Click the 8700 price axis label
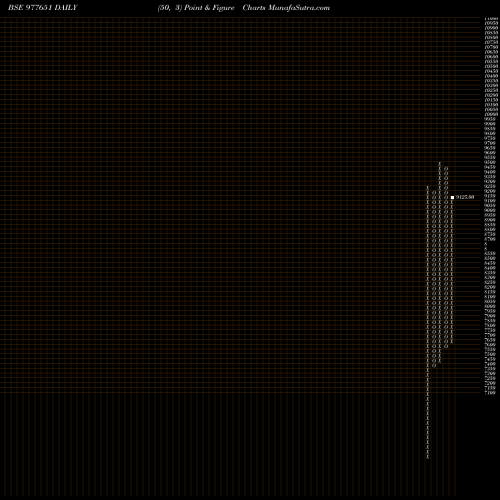This screenshot has width=500, height=500. (x=490, y=239)
